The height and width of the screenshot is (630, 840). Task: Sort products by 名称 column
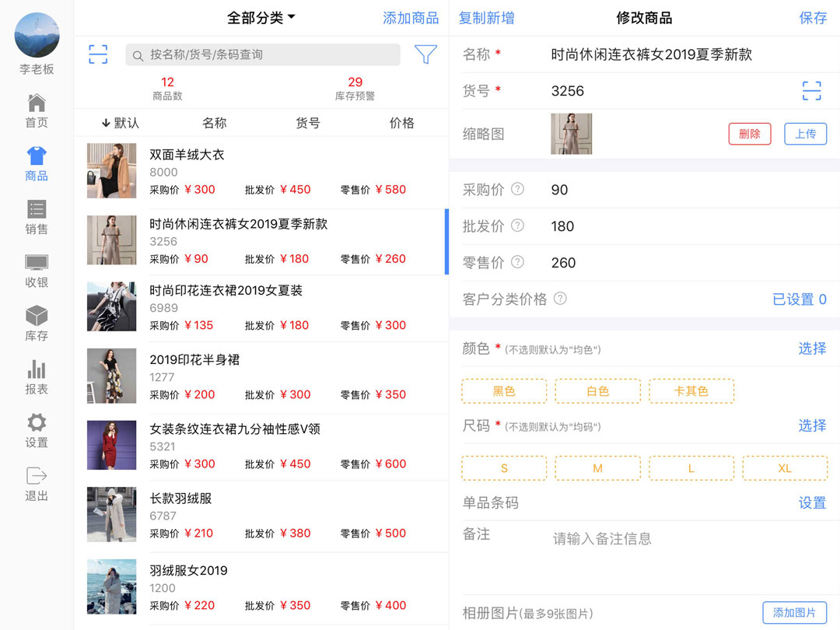pyautogui.click(x=215, y=123)
